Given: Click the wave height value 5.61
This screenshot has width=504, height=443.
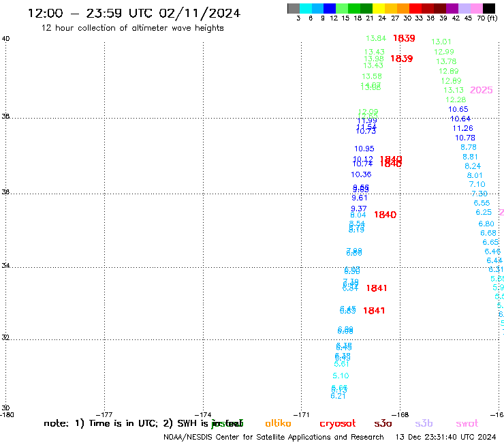Looking at the screenshot, I should [341, 364].
